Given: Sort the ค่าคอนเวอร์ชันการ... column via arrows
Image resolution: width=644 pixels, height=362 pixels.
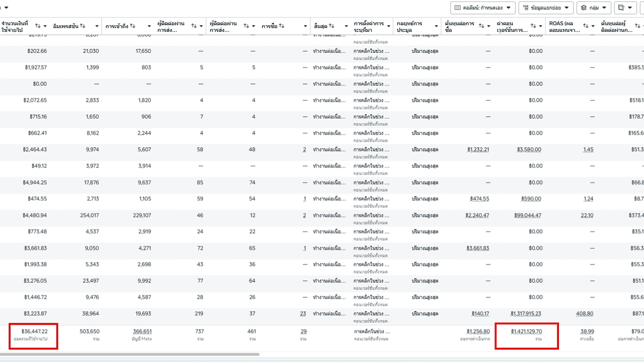Looking at the screenshot, I should coord(533,26).
